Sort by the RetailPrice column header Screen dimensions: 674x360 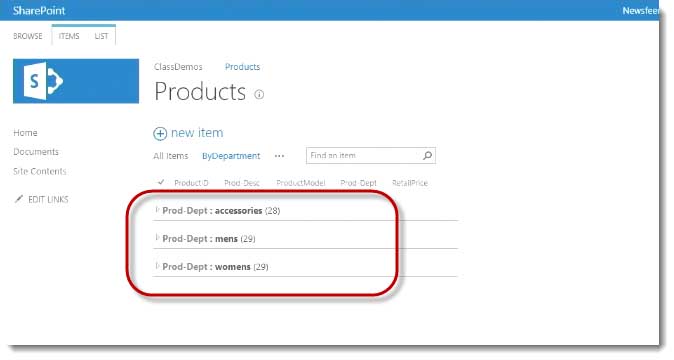pyautogui.click(x=410, y=183)
